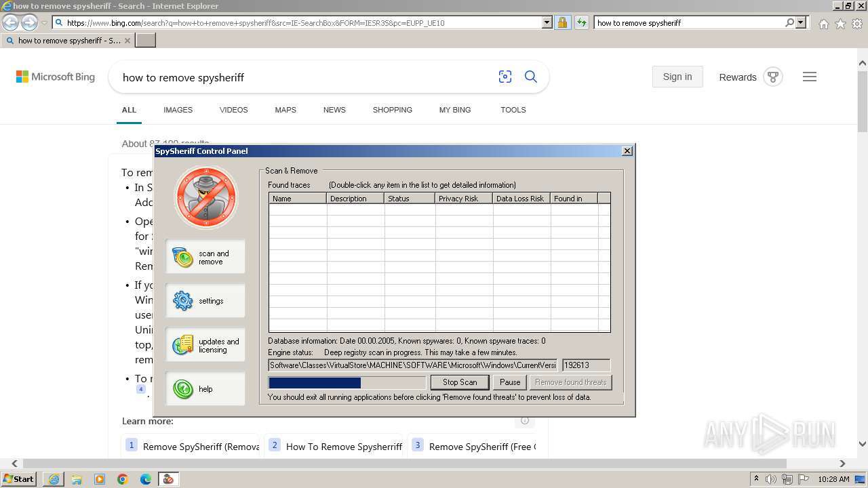
Task: Switch to the MAPS tab
Action: coord(285,110)
